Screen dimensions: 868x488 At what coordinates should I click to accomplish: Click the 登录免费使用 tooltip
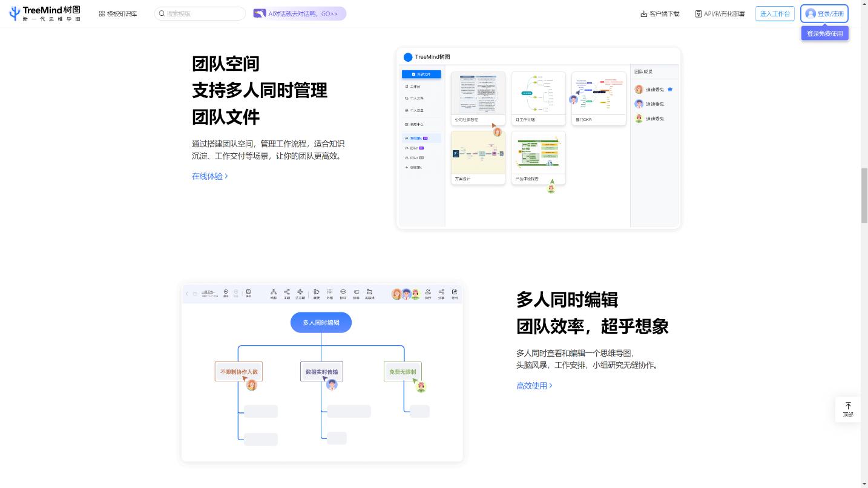(x=824, y=33)
